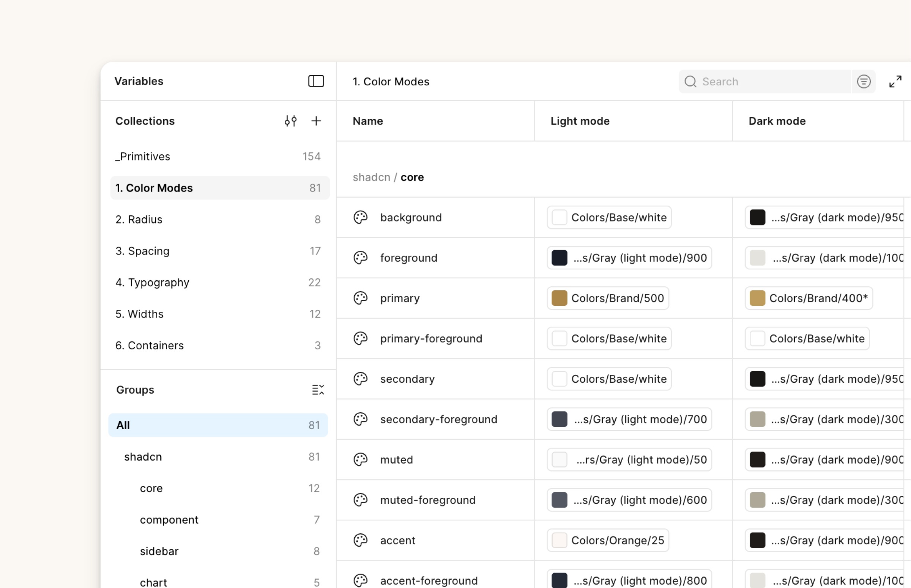
Task: Expand the variables panel to fullscreen
Action: [895, 81]
